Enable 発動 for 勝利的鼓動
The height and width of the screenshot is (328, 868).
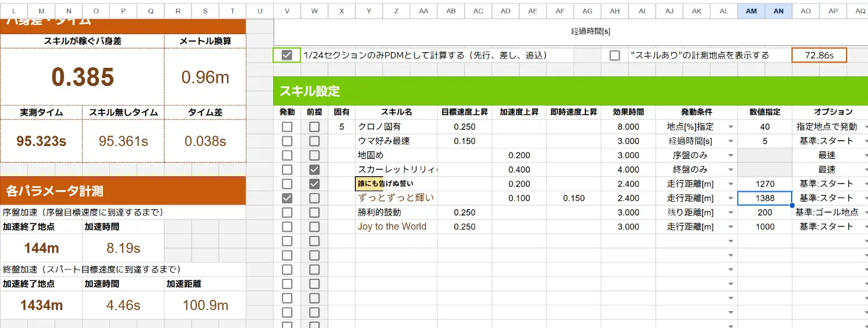point(287,213)
